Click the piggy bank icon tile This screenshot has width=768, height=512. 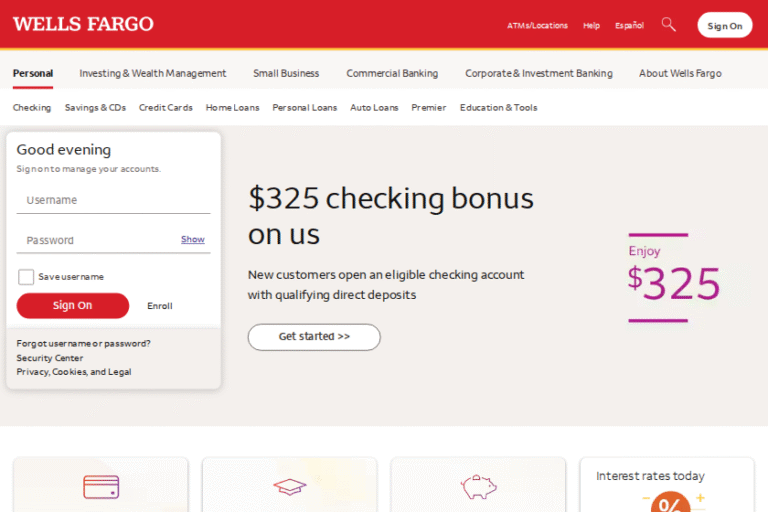point(477,487)
